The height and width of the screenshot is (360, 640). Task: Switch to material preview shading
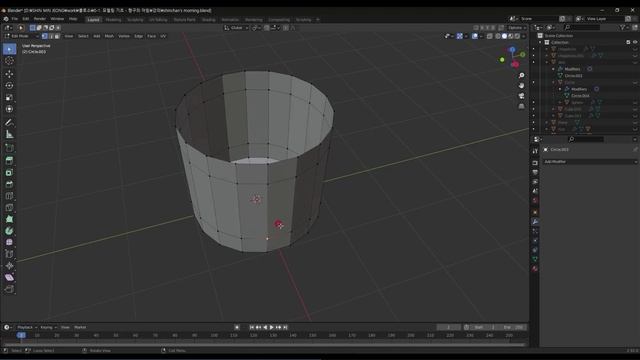511,36
